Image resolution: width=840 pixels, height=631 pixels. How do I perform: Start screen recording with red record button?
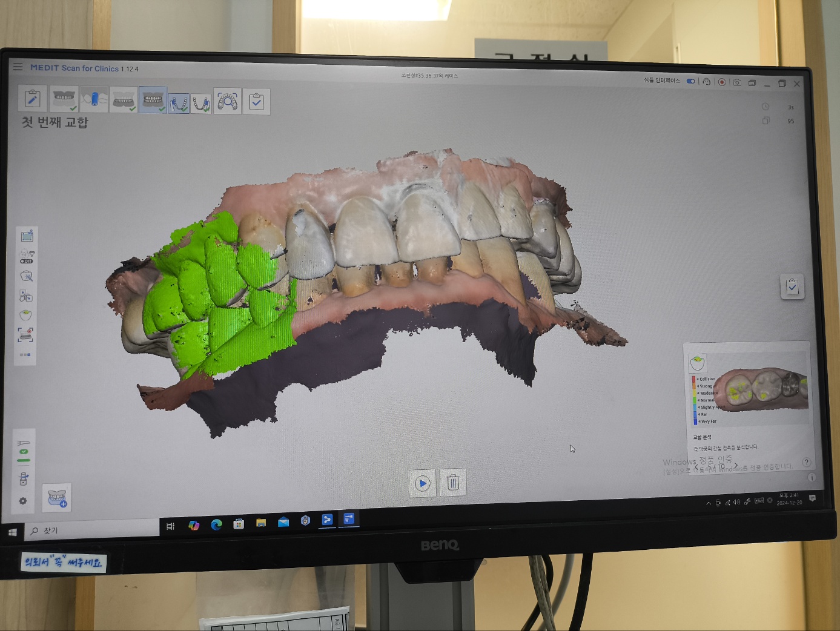pos(722,82)
